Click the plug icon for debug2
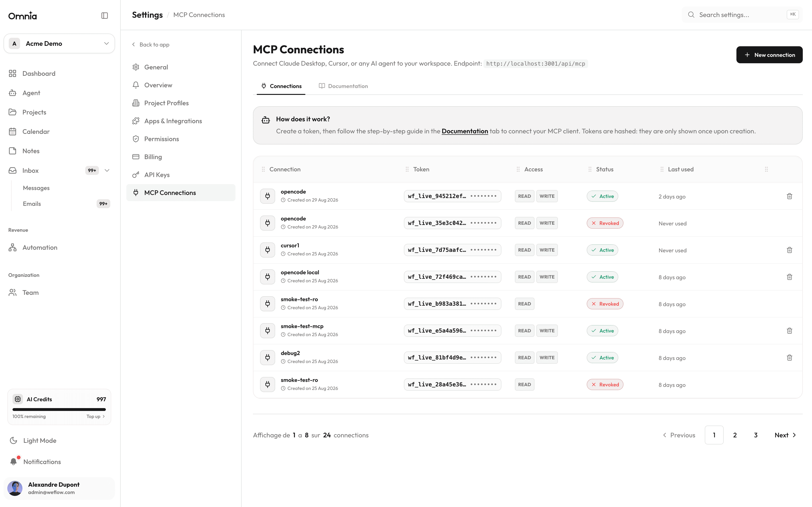This screenshot has width=812, height=507. coord(267,358)
